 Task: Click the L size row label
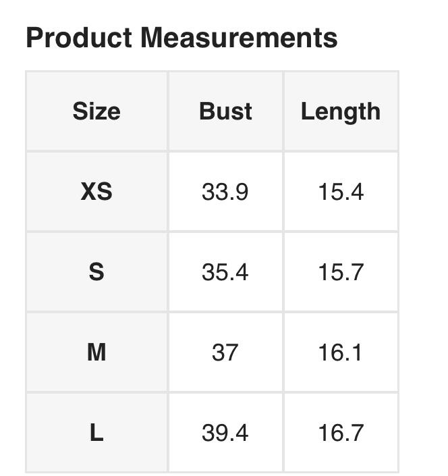[x=96, y=433]
